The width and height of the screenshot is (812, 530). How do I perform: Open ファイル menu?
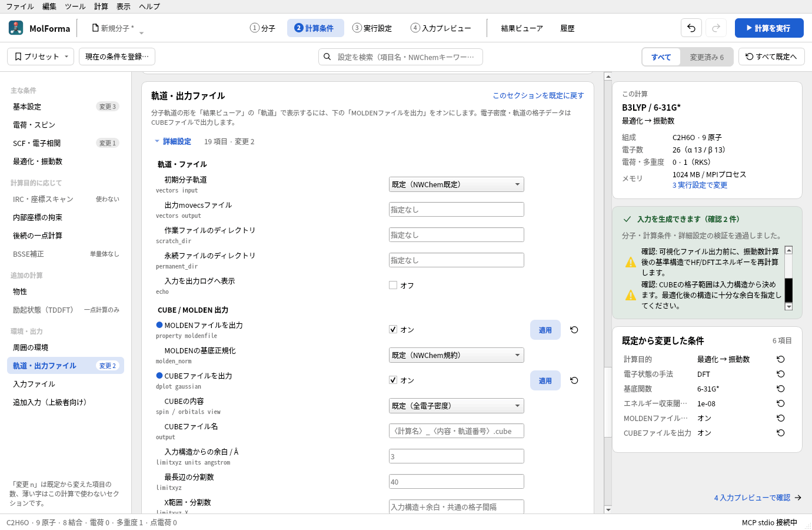[20, 6]
